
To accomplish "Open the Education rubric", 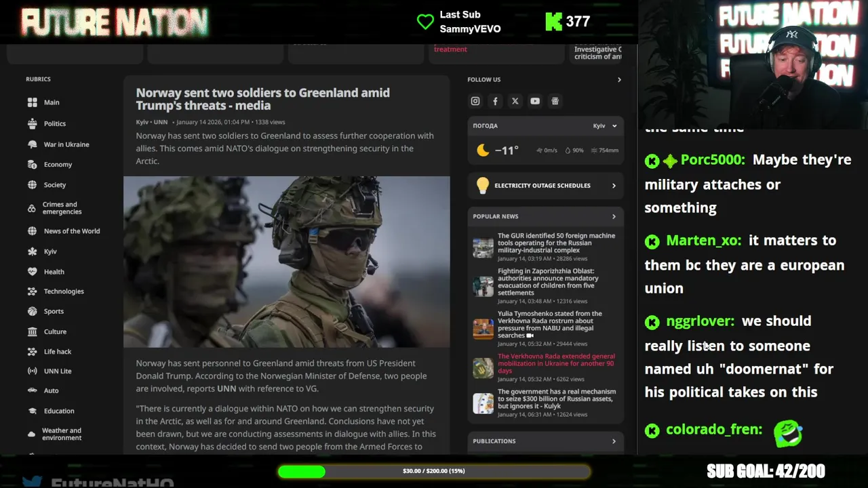I will (x=59, y=411).
